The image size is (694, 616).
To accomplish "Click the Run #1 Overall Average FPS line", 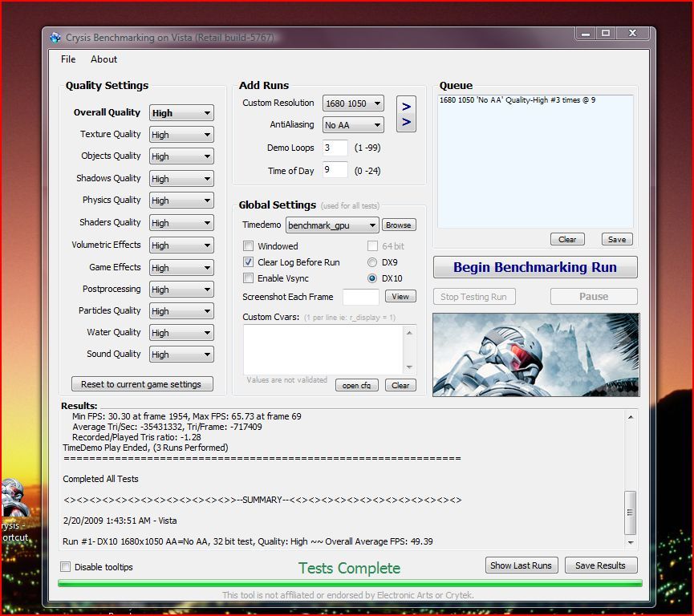I will click(248, 541).
